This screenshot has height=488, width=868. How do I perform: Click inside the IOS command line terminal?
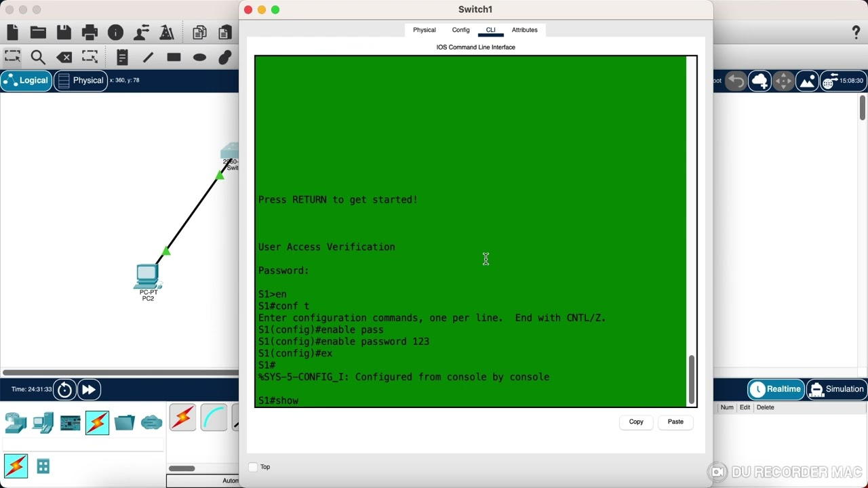(471, 231)
